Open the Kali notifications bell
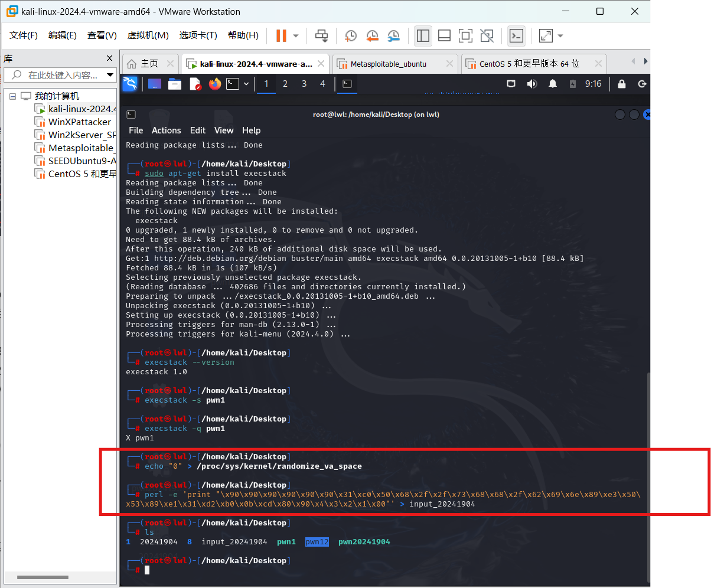This screenshot has width=711, height=588. coord(553,84)
